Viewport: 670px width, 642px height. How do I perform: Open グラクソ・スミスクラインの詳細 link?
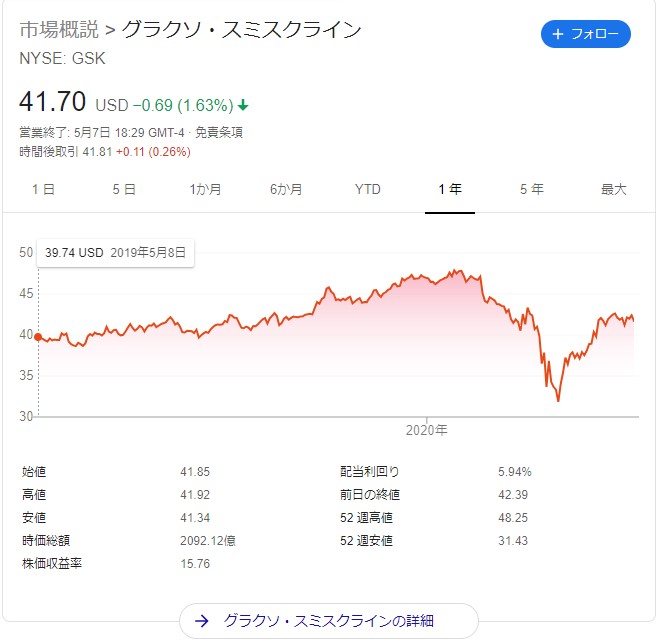coord(329,621)
